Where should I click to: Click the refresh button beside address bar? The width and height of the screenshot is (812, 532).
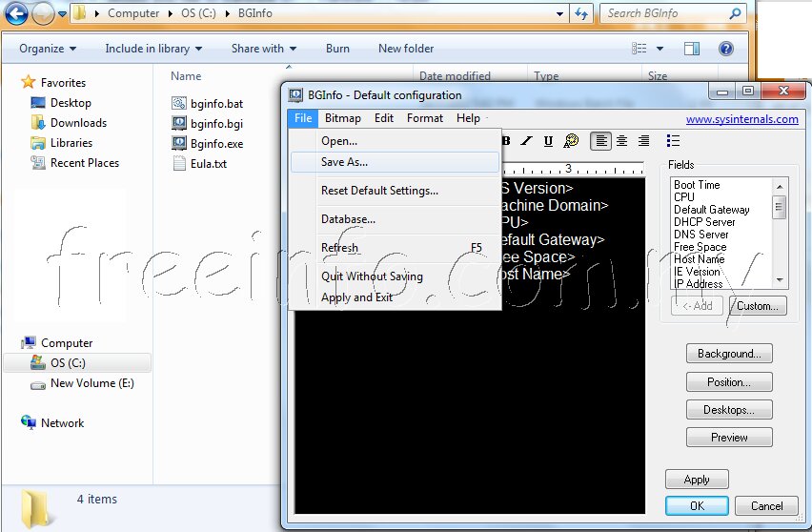pyautogui.click(x=581, y=14)
